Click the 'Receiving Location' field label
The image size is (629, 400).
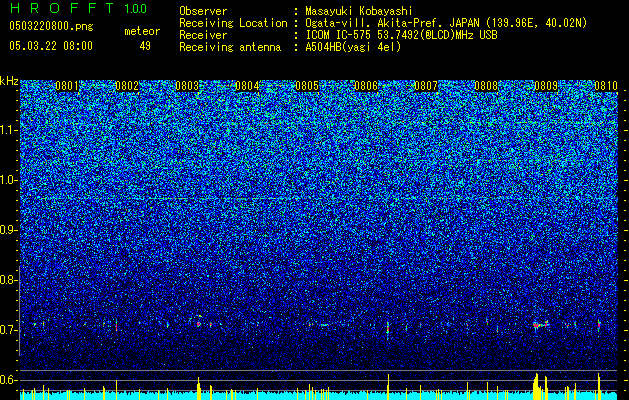233,23
